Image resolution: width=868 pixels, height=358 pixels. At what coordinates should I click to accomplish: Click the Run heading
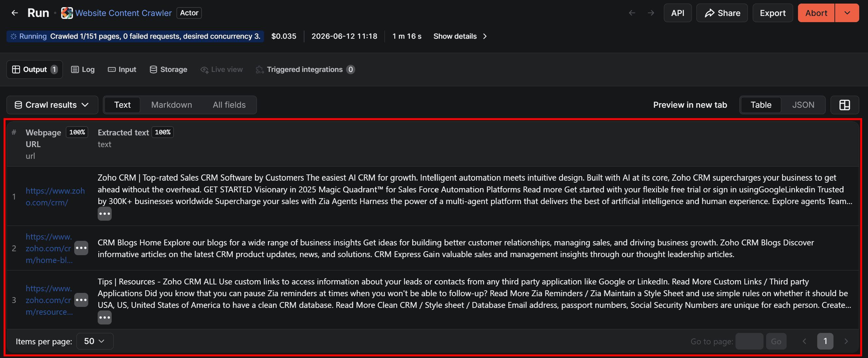tap(38, 13)
